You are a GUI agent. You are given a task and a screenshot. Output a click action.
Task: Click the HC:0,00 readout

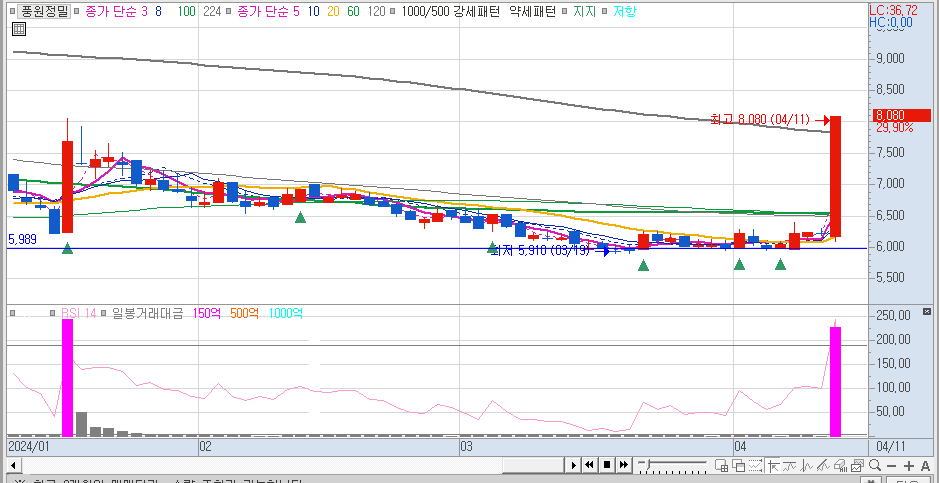pyautogui.click(x=890, y=22)
